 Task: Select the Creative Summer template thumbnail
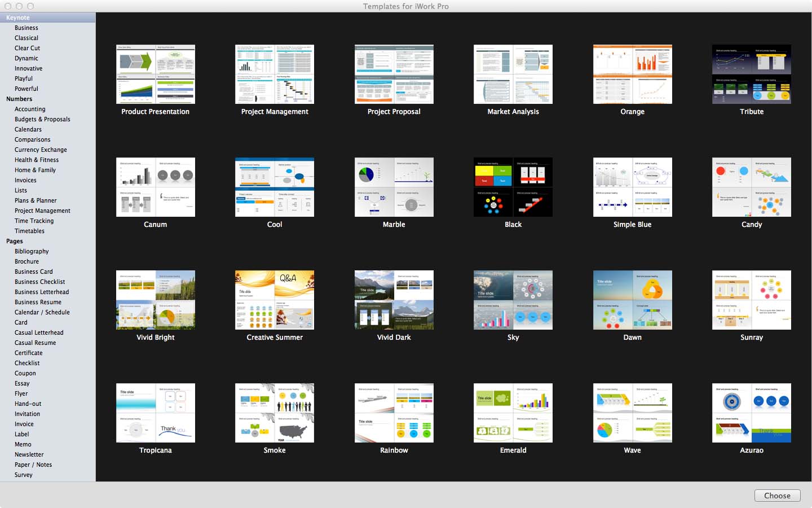click(275, 300)
